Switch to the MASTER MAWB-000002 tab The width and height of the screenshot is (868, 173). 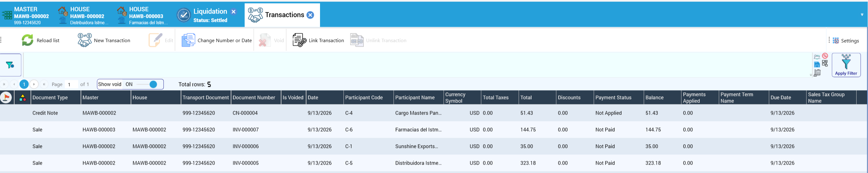pos(26,15)
